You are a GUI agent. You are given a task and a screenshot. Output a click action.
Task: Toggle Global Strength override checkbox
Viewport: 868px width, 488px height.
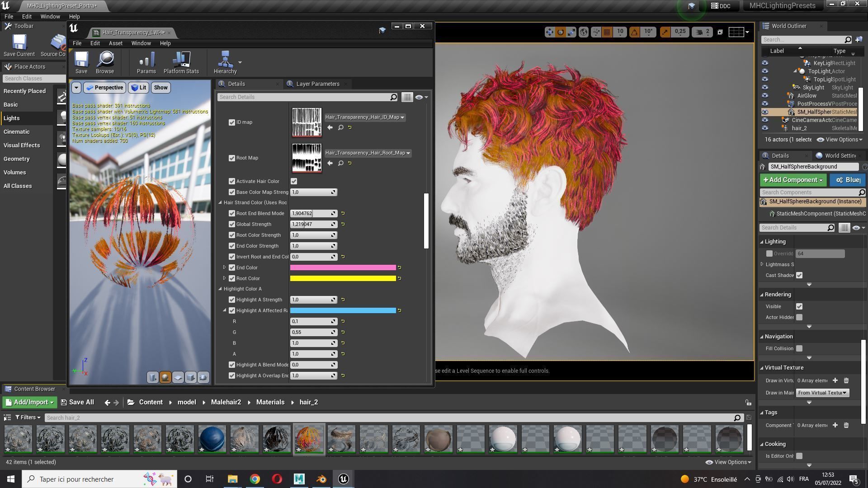232,224
